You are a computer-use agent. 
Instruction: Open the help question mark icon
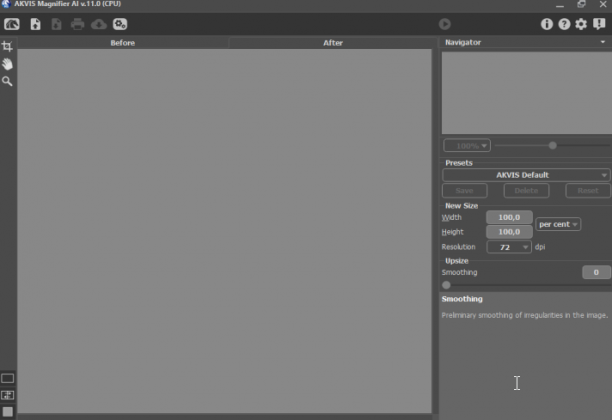(x=564, y=24)
